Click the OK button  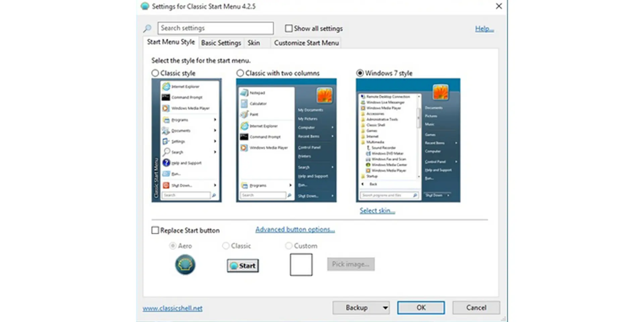421,308
